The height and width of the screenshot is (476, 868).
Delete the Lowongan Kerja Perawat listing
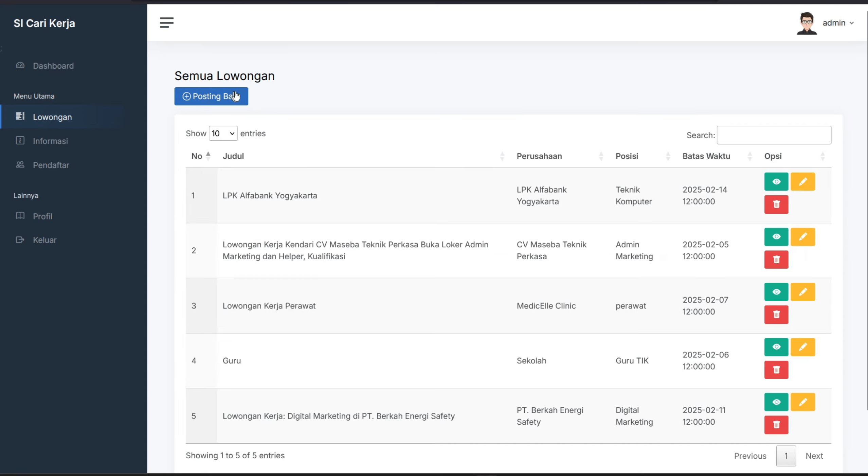776,315
